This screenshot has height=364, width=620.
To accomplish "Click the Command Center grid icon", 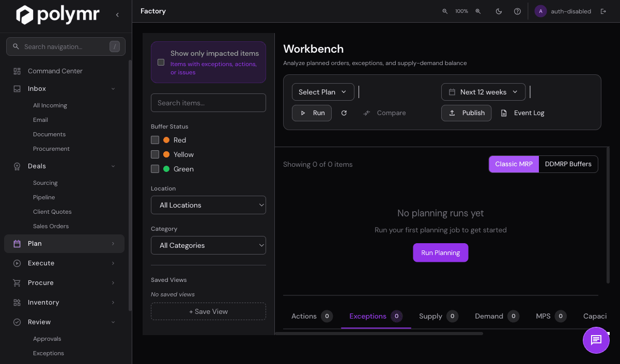I will (17, 71).
